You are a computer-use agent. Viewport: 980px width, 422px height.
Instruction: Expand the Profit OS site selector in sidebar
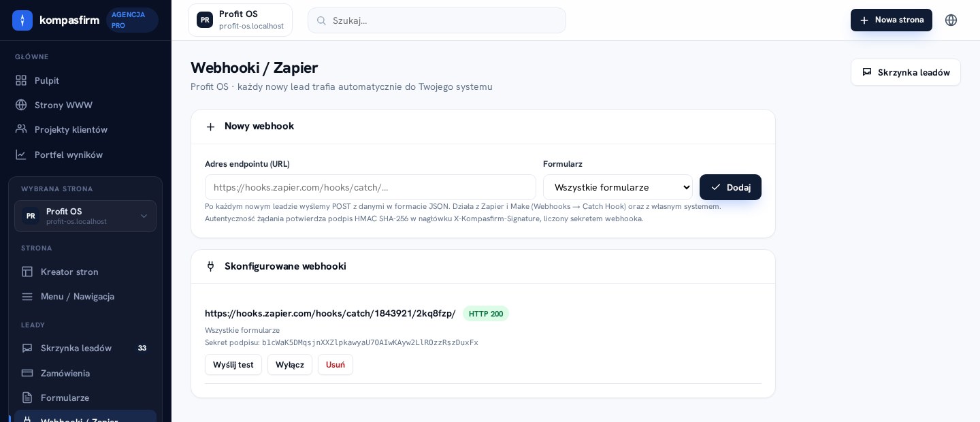coord(85,216)
